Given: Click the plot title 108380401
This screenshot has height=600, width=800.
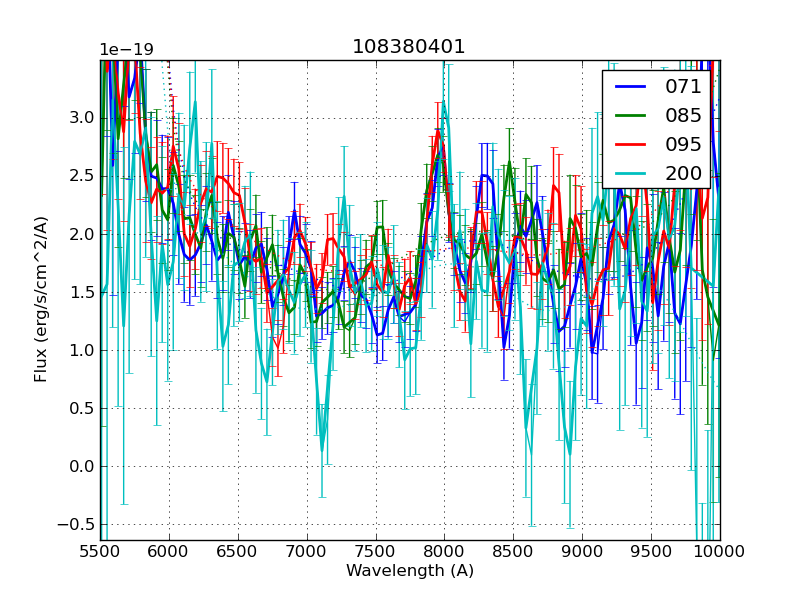Looking at the screenshot, I should tap(409, 47).
